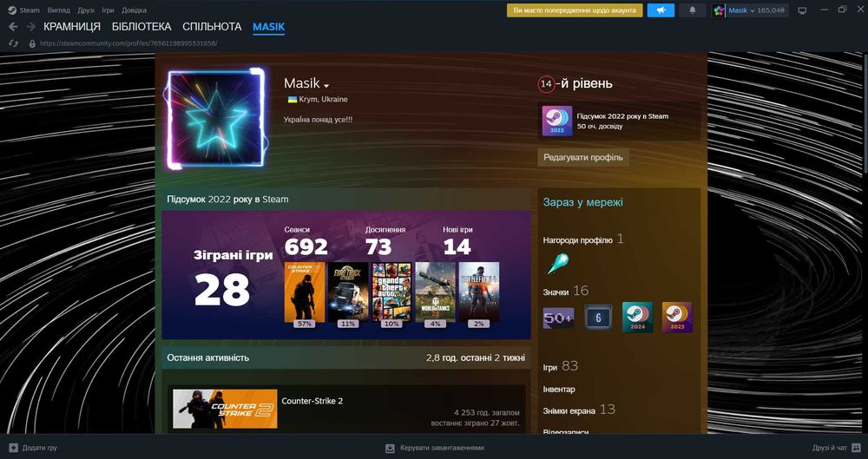Open Знімки екрана 13 link
This screenshot has height=459, width=868.
pos(579,410)
